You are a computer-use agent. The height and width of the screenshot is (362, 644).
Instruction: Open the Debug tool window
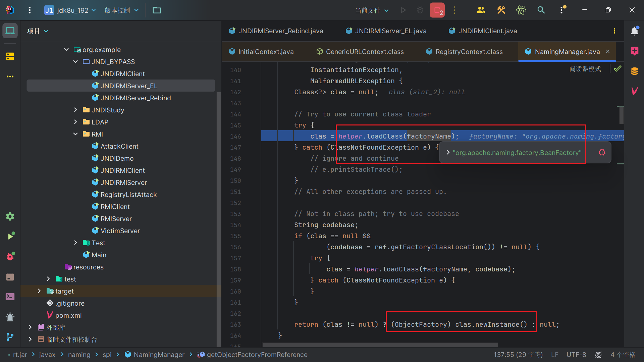(10, 257)
